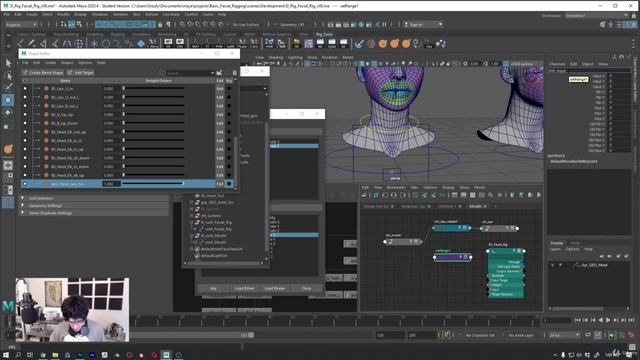Open Bookmarks menu in Node Editor

point(396,187)
